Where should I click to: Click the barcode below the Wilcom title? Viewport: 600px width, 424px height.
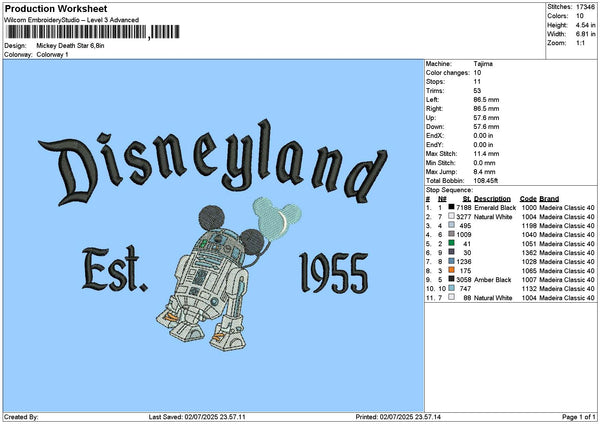(93, 32)
